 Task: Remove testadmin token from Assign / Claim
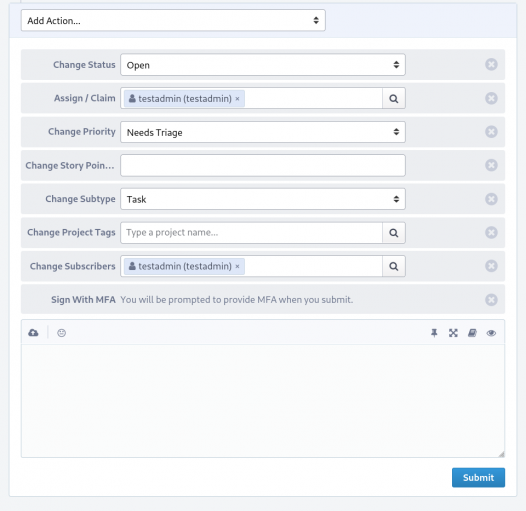(x=237, y=99)
